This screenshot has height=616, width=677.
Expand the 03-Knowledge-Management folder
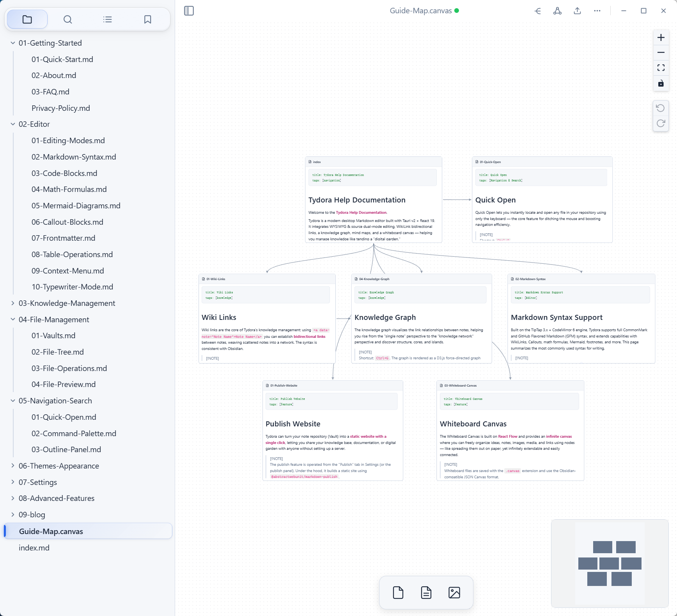[x=13, y=303]
